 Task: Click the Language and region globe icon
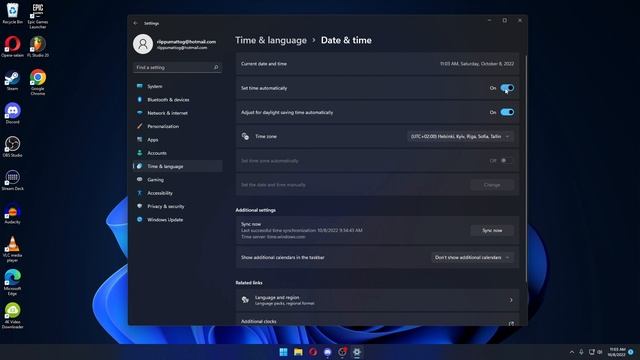[x=245, y=300]
